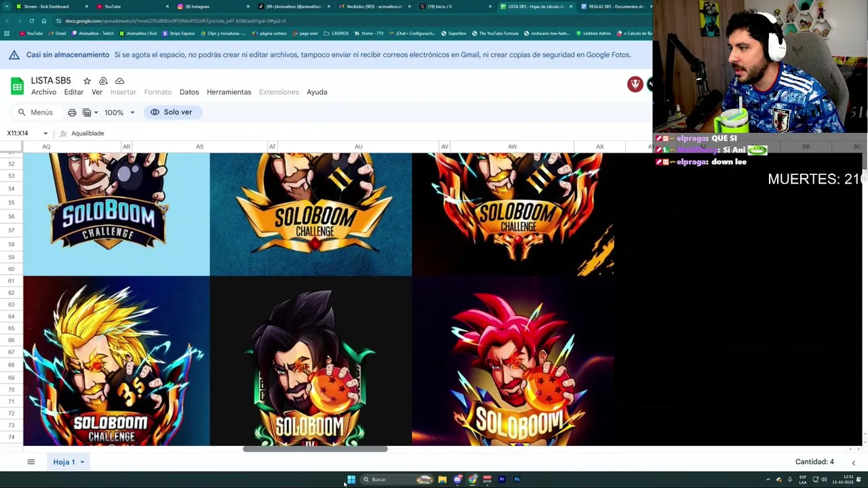
Task: Open the apps grid bookmark icon
Action: (x=7, y=33)
